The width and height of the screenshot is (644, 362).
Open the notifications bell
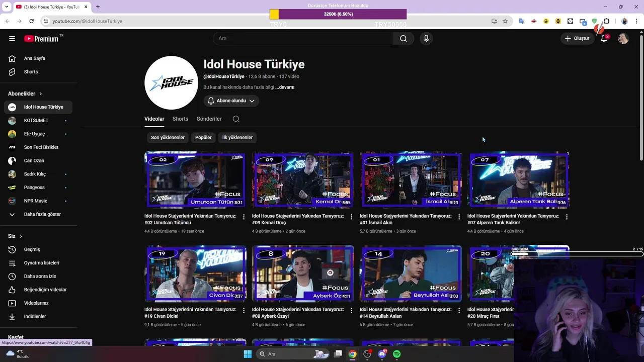pyautogui.click(x=604, y=38)
